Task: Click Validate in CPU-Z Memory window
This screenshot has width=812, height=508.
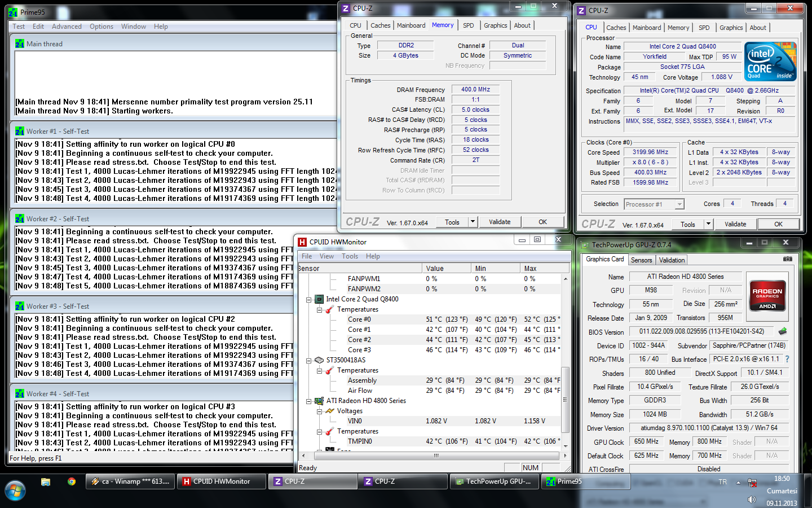Action: pos(500,222)
